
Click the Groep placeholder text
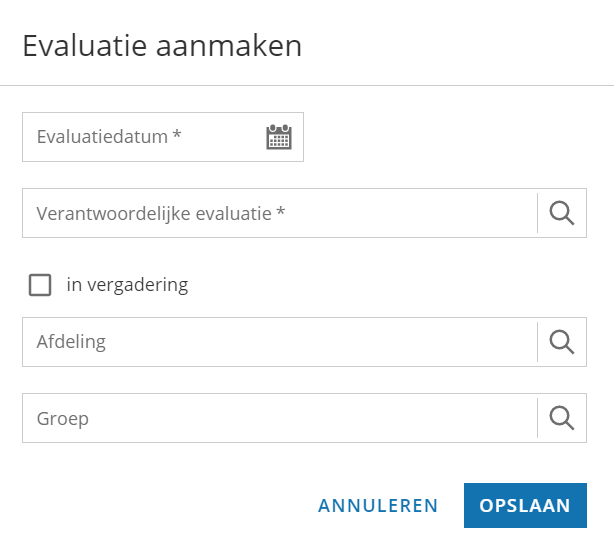[x=63, y=419]
